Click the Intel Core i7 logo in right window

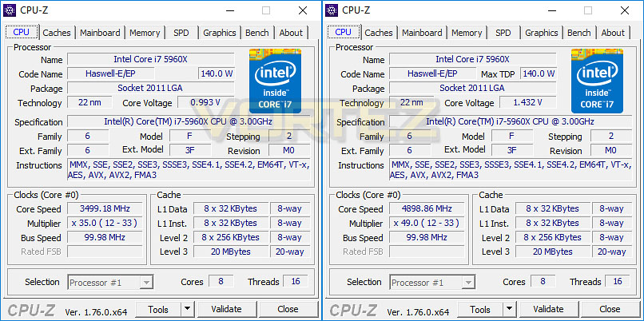pos(597,81)
